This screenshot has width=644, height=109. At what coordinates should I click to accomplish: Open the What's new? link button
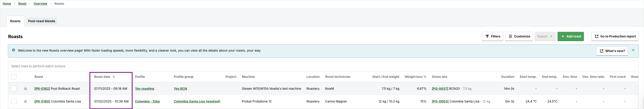[x=612, y=51]
